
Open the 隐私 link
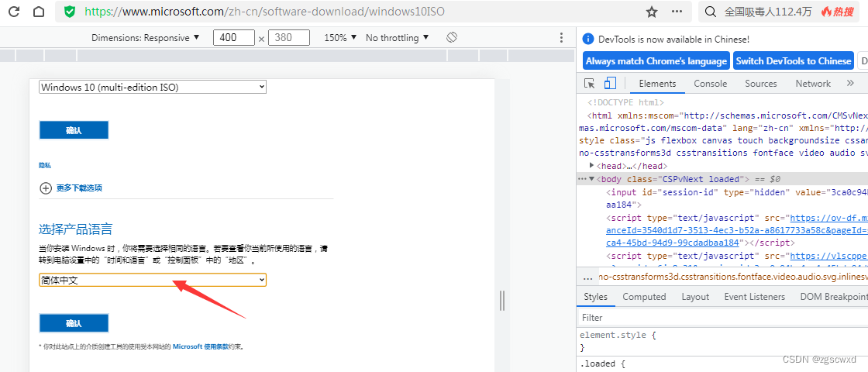(45, 166)
